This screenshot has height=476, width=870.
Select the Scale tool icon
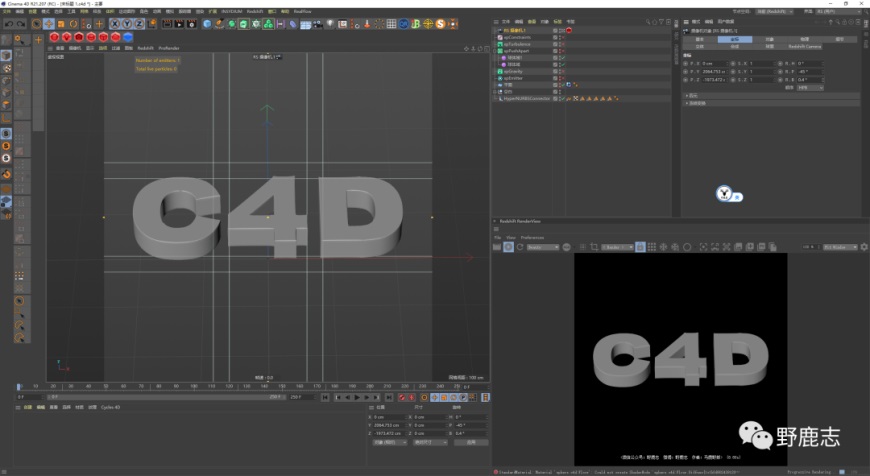pyautogui.click(x=61, y=24)
